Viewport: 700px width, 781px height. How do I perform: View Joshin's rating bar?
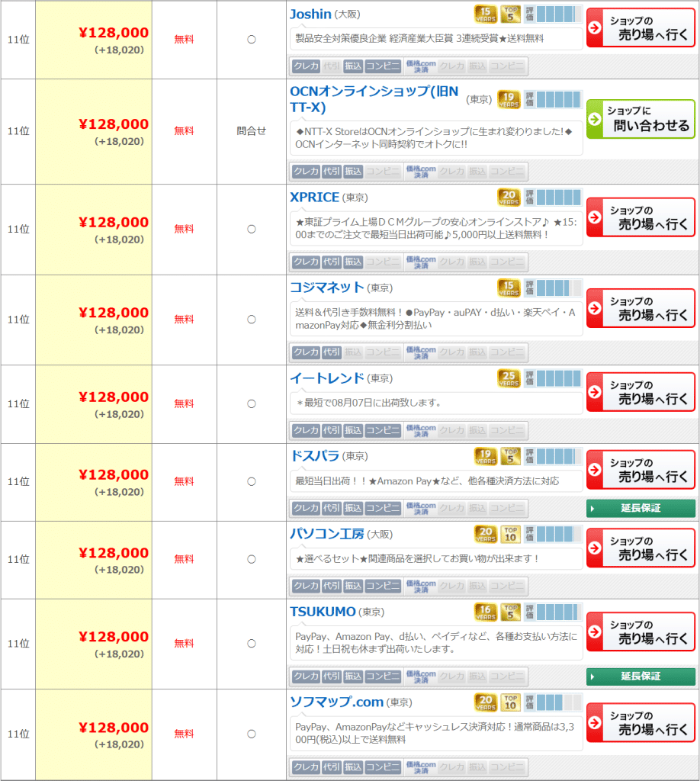tap(553, 14)
